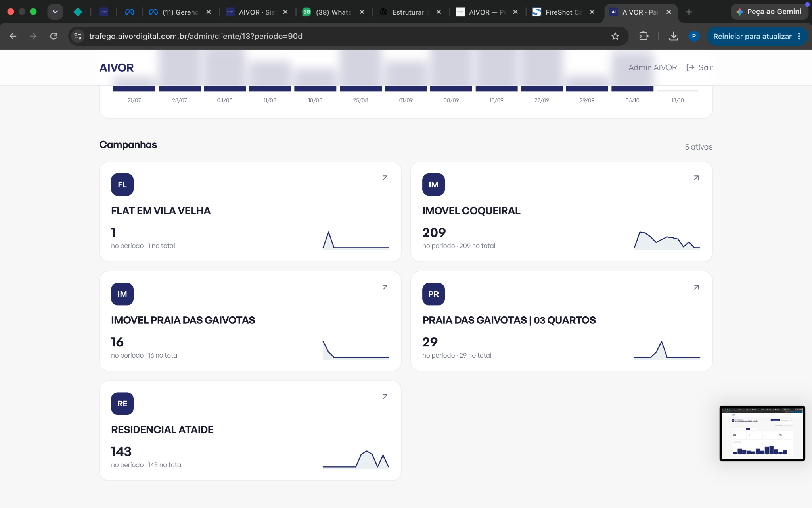Click Peça ao Gemini button
This screenshot has height=508, width=812.
coord(768,12)
